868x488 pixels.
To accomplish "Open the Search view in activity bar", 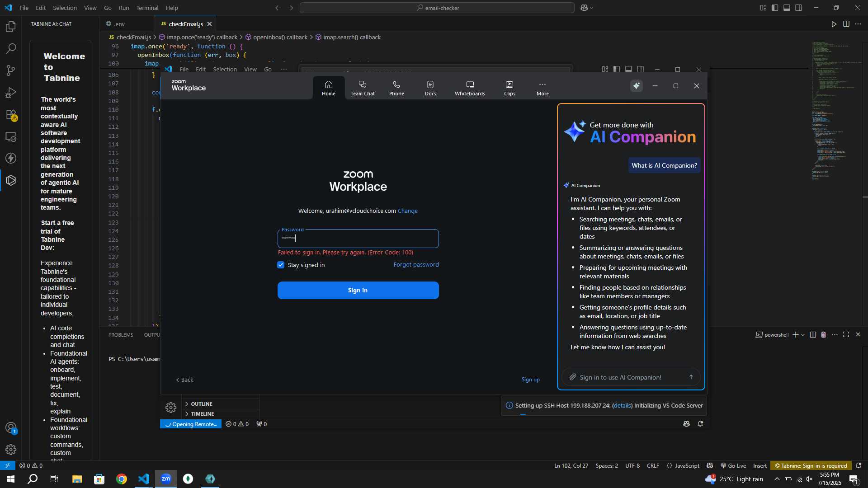I will click(x=11, y=48).
